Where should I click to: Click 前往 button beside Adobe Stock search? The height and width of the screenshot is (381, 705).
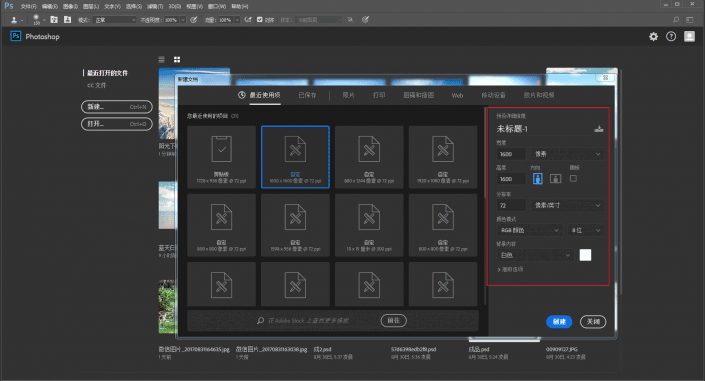pos(393,320)
